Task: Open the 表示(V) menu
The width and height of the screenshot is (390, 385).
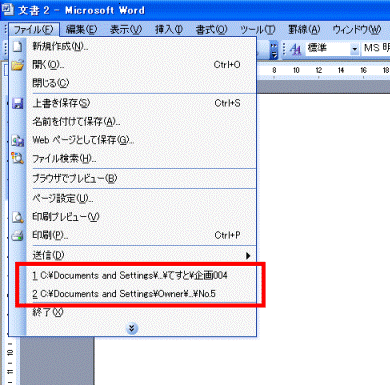Action: tap(126, 29)
